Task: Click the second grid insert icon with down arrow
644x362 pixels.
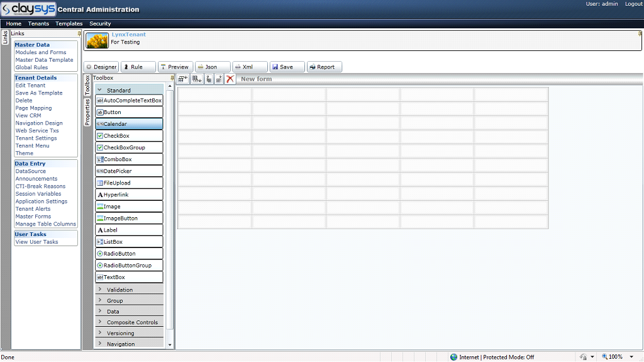Action: pyautogui.click(x=197, y=79)
